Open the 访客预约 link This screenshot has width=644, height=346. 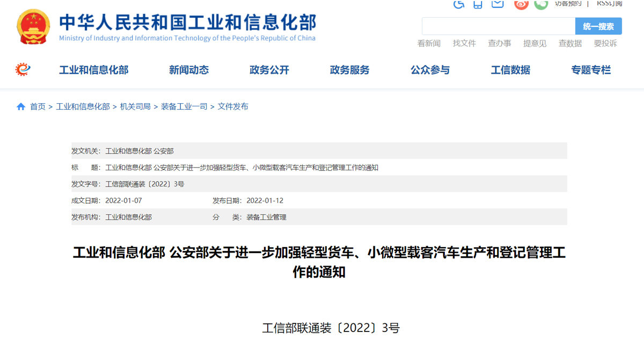(568, 3)
